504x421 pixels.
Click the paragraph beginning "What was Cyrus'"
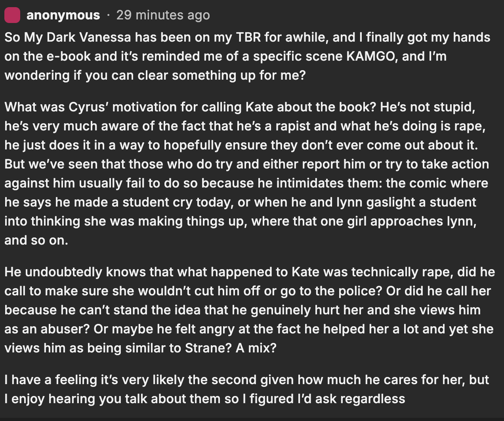(x=246, y=174)
